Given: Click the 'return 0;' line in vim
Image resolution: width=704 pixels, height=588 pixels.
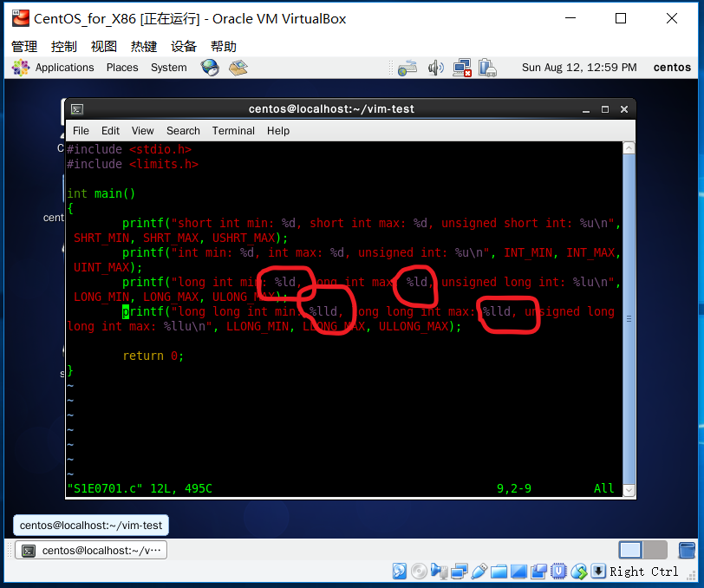Looking at the screenshot, I should 153,356.
